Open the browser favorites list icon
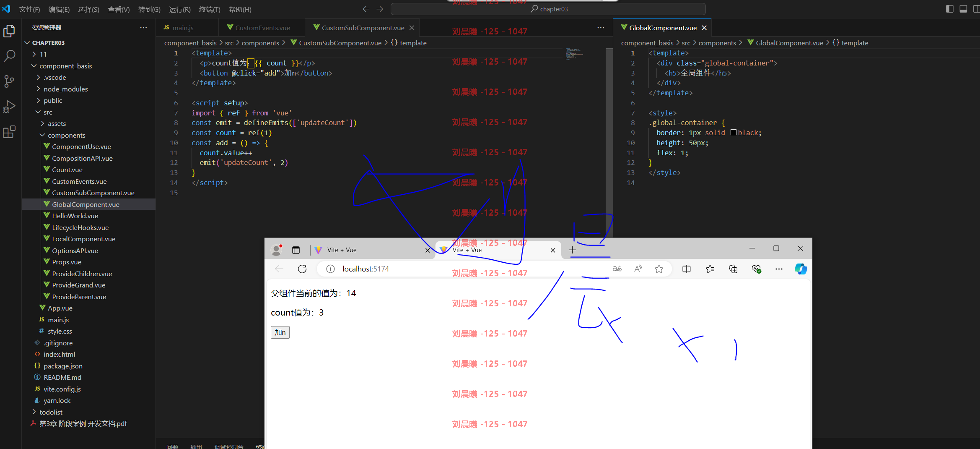980x449 pixels. 710,269
